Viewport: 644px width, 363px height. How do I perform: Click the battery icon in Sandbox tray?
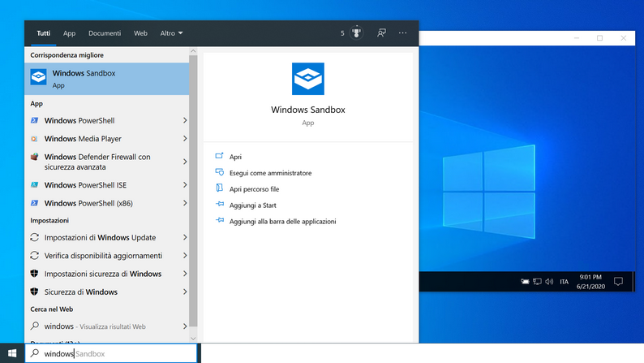(x=525, y=282)
